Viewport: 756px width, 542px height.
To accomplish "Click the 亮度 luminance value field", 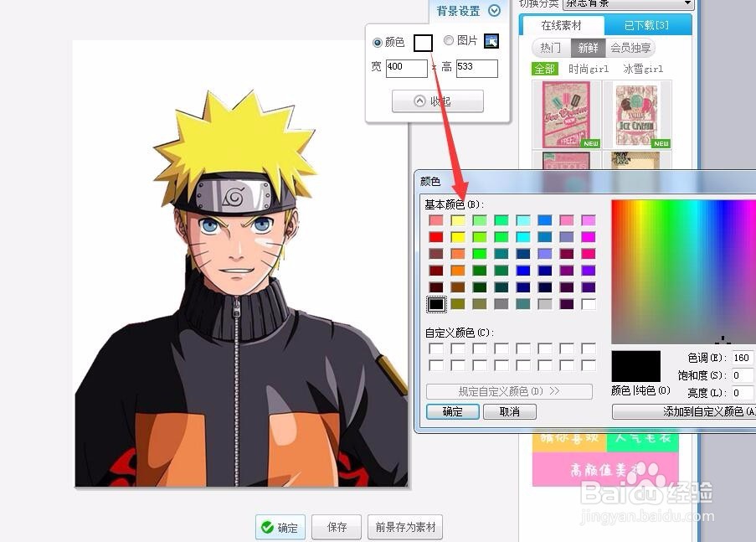I will pos(743,393).
